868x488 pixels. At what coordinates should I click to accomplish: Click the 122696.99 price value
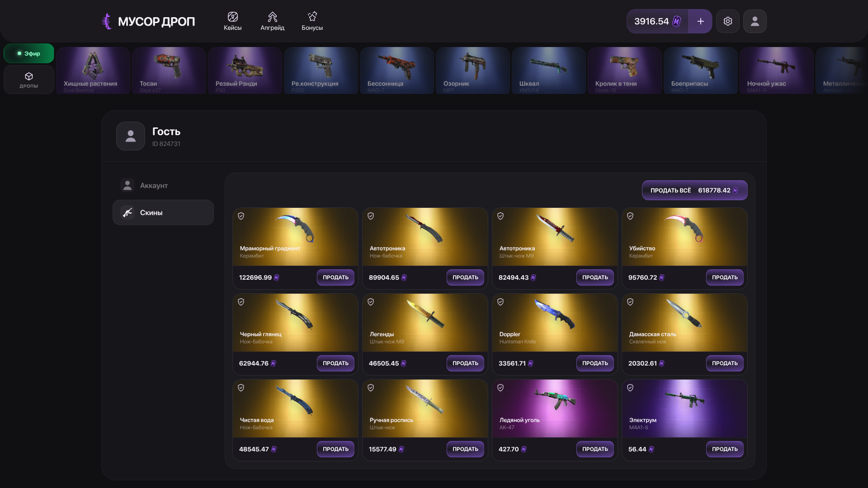255,277
